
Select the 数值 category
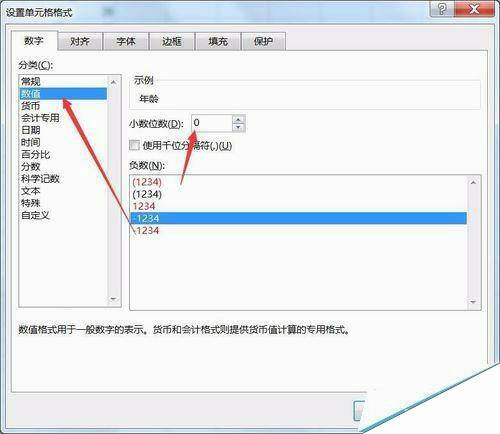(x=63, y=94)
